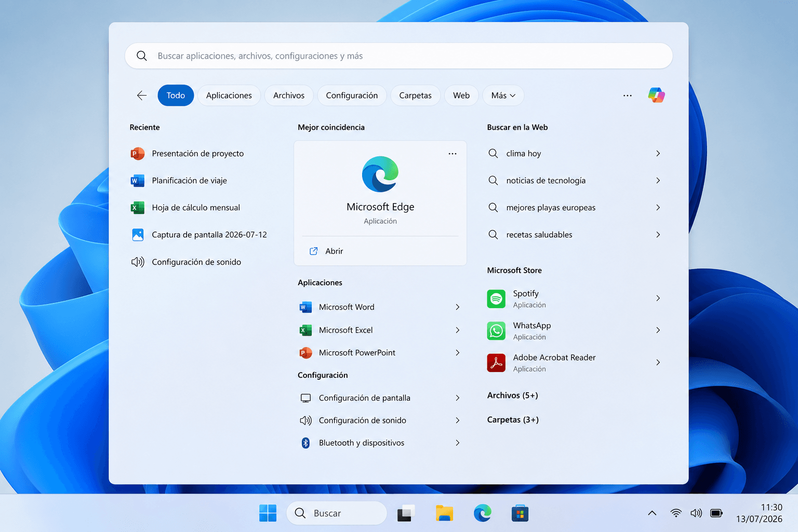Click the Adobe Acrobat Reader icon
The width and height of the screenshot is (798, 532).
click(x=496, y=363)
